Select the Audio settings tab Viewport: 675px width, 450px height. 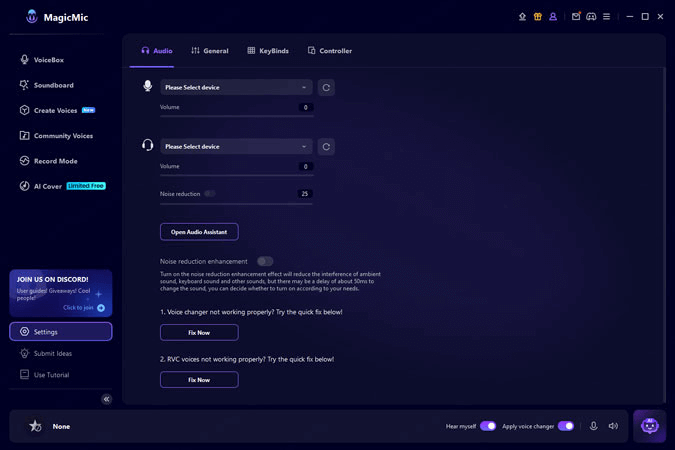(x=157, y=51)
